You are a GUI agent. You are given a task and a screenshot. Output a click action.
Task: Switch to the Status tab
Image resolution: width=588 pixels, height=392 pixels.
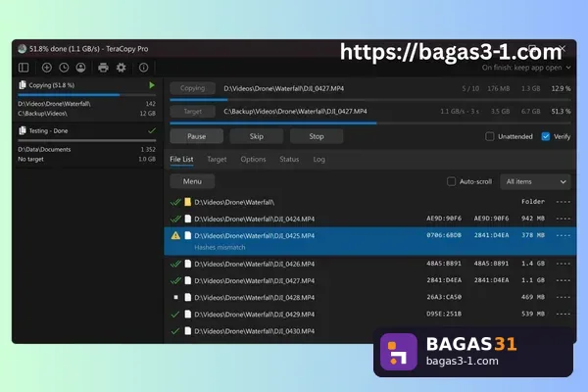click(289, 159)
